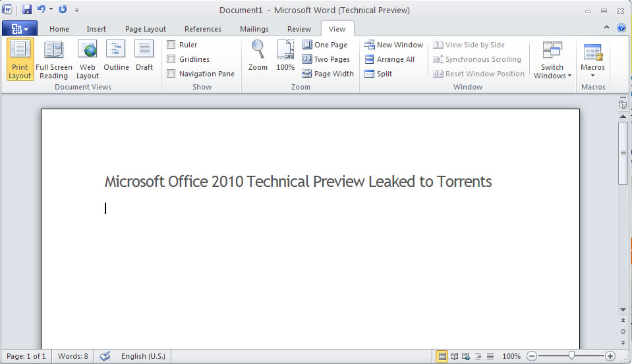Screen dimensions: 632x364
Task: Select the Outline view icon
Action: click(x=116, y=49)
